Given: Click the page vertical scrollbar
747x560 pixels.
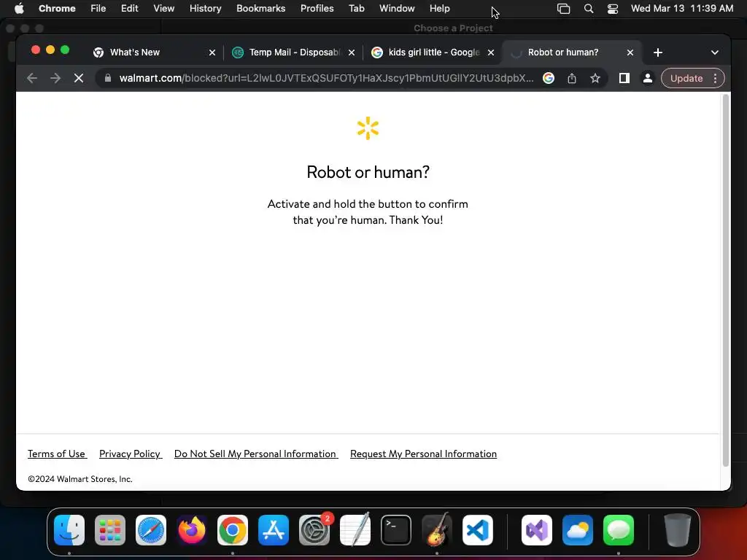Looking at the screenshot, I should click(726, 281).
